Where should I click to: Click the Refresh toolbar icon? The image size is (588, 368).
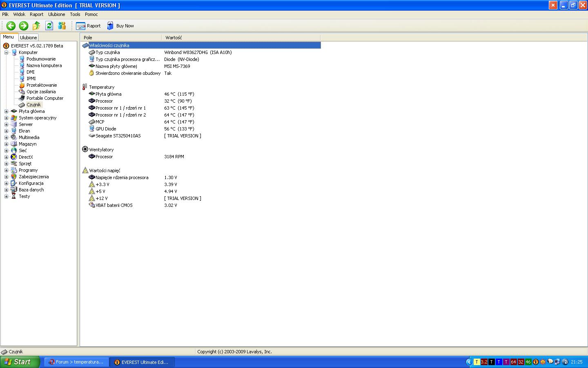[x=49, y=26]
